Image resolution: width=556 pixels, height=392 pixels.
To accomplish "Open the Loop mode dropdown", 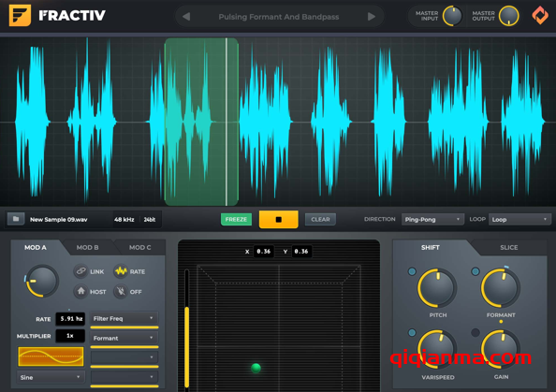I will (519, 220).
